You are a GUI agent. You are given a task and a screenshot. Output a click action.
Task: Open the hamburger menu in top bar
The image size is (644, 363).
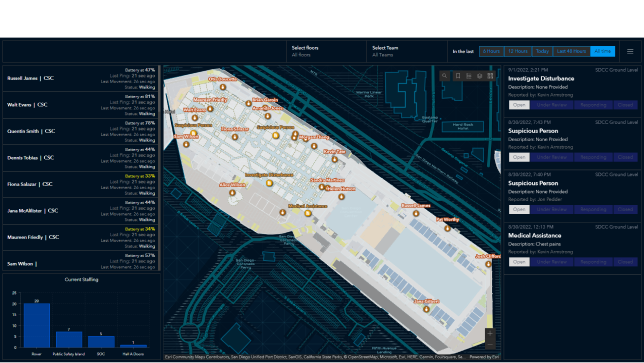(630, 51)
